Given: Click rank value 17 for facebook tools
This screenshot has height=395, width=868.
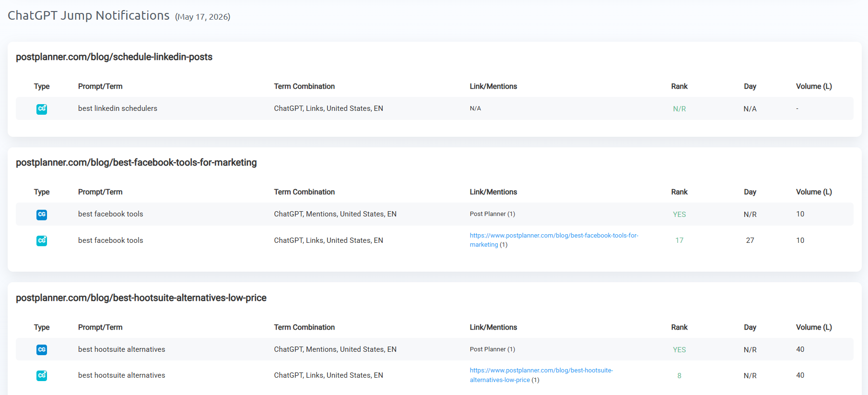Looking at the screenshot, I should [680, 240].
